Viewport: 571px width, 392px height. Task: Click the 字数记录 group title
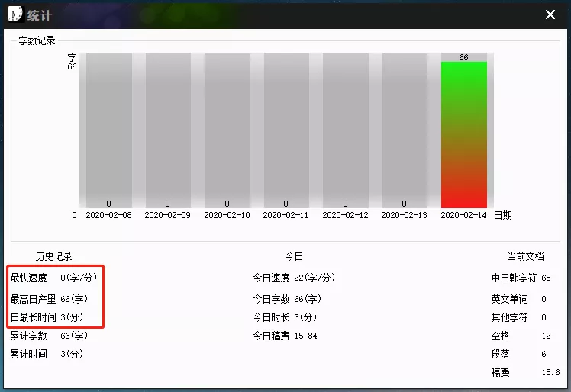(x=37, y=40)
